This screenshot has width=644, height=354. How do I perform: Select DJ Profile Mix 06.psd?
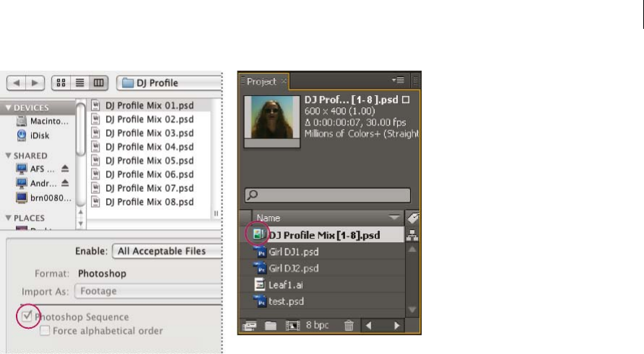(149, 174)
